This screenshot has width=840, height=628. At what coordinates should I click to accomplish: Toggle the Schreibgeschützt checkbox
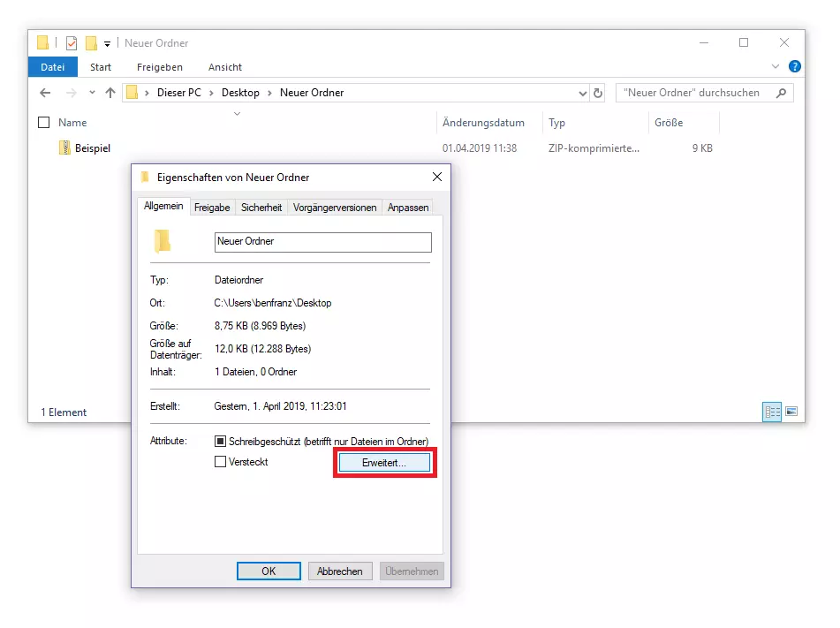tap(220, 442)
